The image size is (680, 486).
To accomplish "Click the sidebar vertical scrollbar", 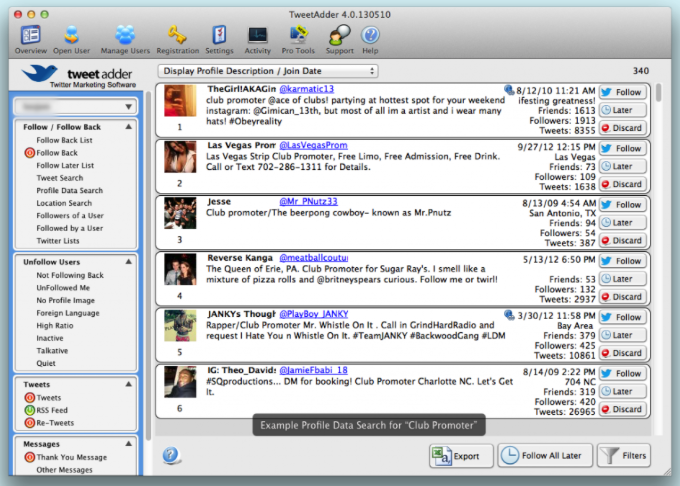I will 148,264.
